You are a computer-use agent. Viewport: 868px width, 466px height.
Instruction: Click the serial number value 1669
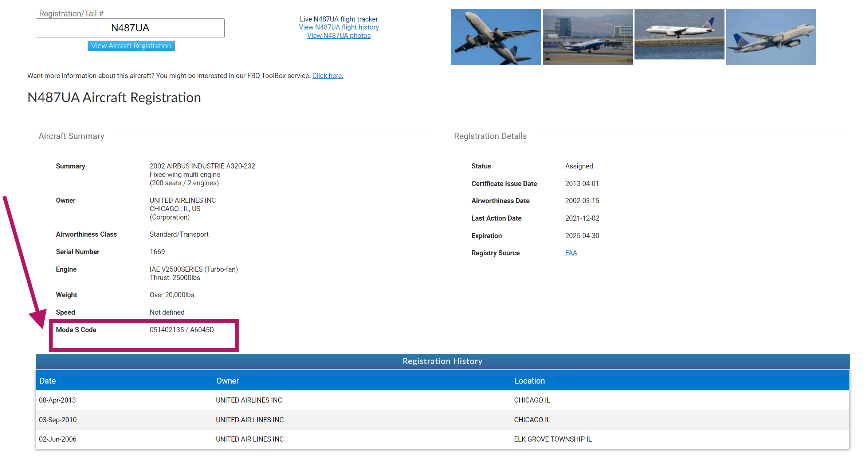[157, 252]
